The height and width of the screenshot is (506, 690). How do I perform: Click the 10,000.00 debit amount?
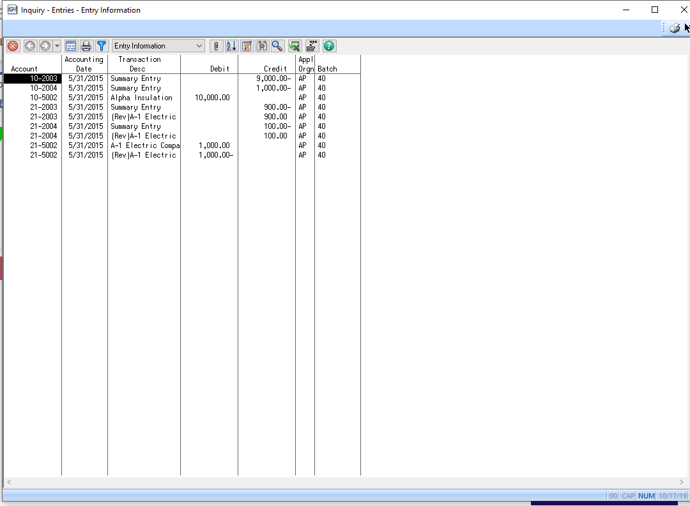click(x=212, y=98)
